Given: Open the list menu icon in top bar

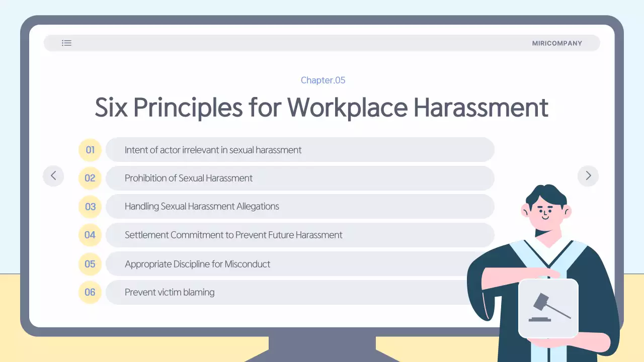Looking at the screenshot, I should (66, 43).
